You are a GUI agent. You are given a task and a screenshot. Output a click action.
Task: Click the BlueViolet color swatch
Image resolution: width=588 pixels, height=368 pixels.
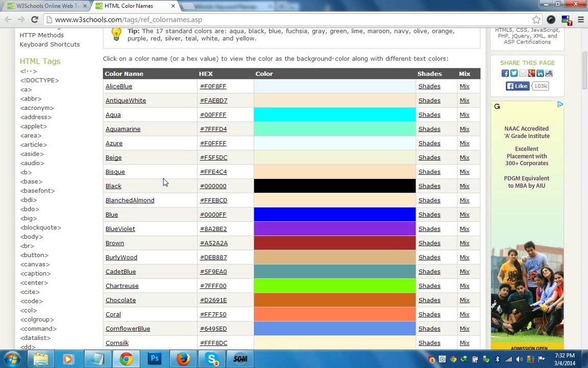(x=334, y=228)
